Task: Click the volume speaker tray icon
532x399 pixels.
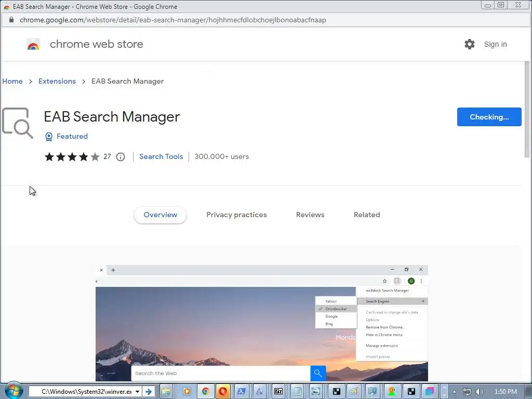Action: [x=479, y=392]
